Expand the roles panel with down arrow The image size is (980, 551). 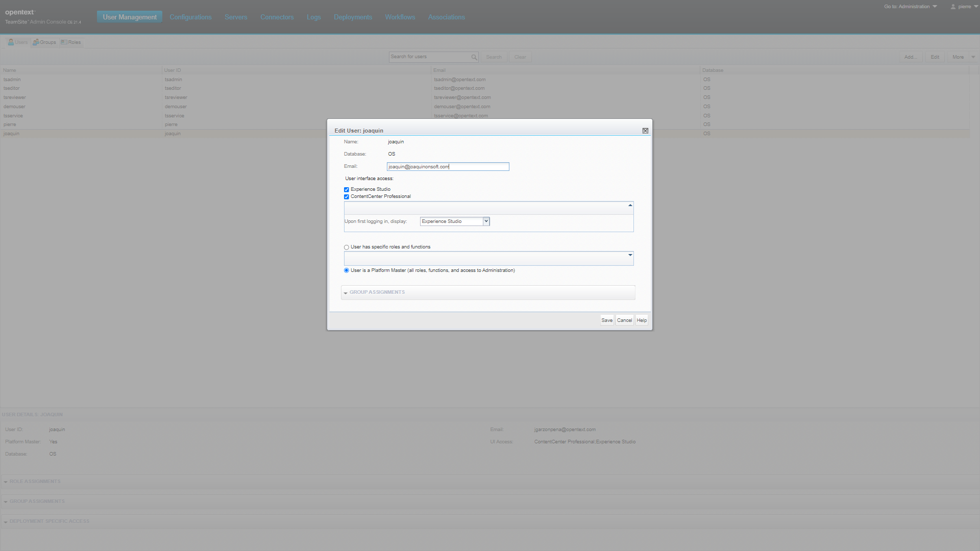[x=630, y=255]
